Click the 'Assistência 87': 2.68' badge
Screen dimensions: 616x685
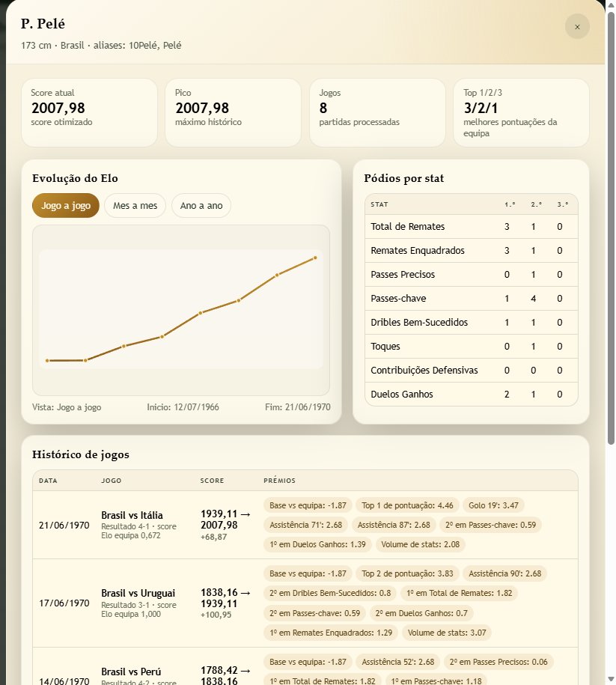point(394,525)
